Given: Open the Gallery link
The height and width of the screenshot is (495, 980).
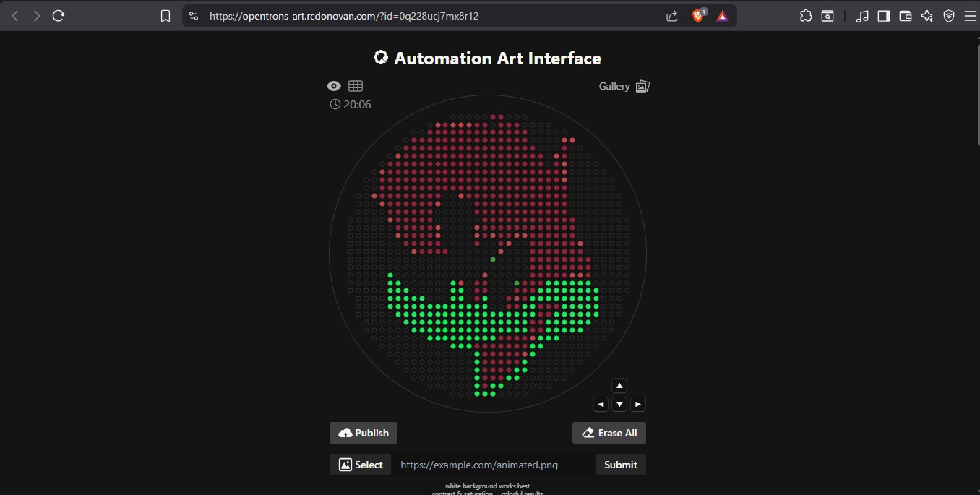Looking at the screenshot, I should [x=614, y=86].
